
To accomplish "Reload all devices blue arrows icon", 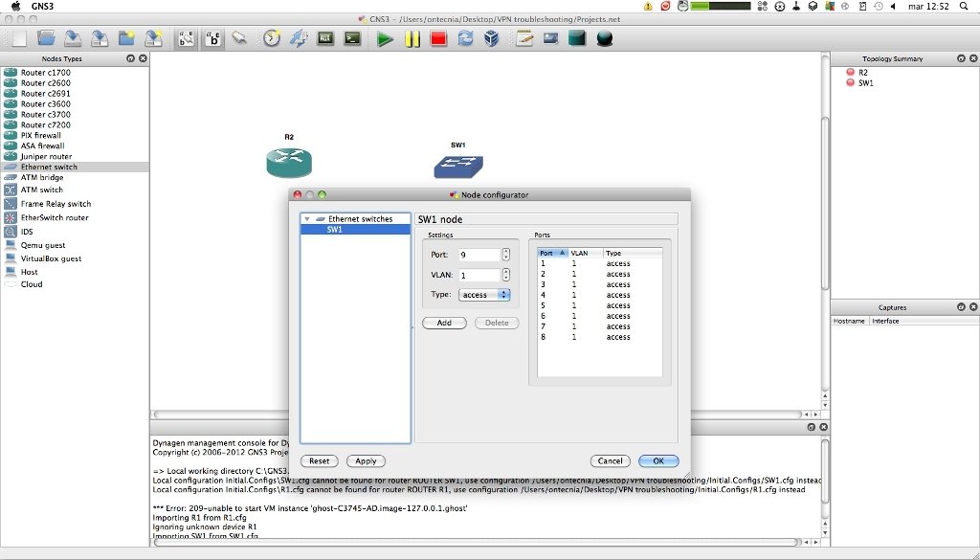I will [465, 38].
